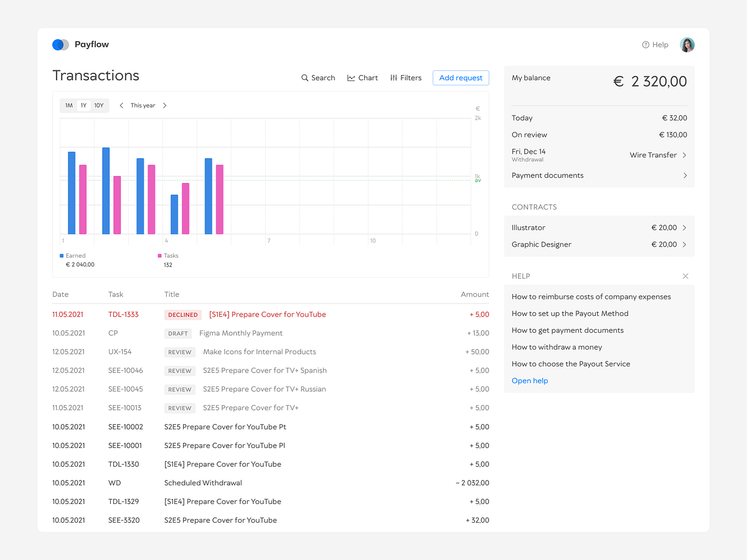Click the This year selector

[143, 105]
